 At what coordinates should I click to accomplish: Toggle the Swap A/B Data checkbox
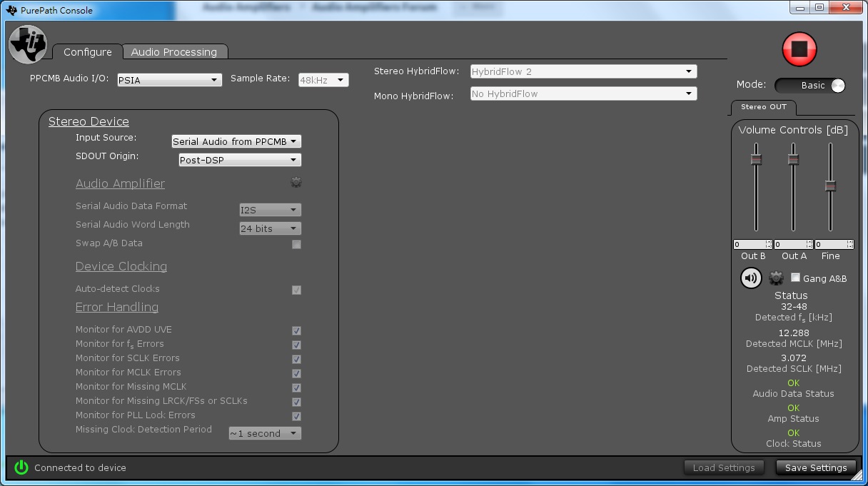coord(296,244)
